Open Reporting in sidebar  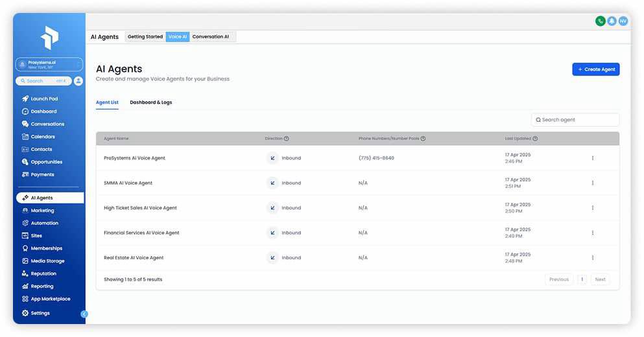38,286
